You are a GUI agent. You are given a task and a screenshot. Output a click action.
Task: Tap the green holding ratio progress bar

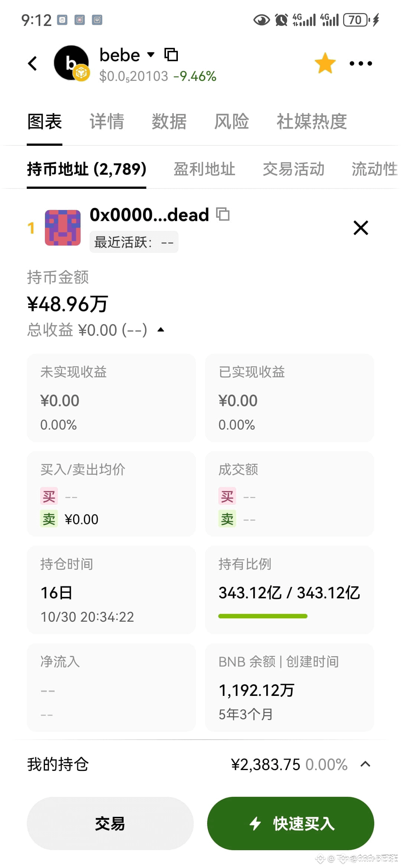(x=263, y=616)
